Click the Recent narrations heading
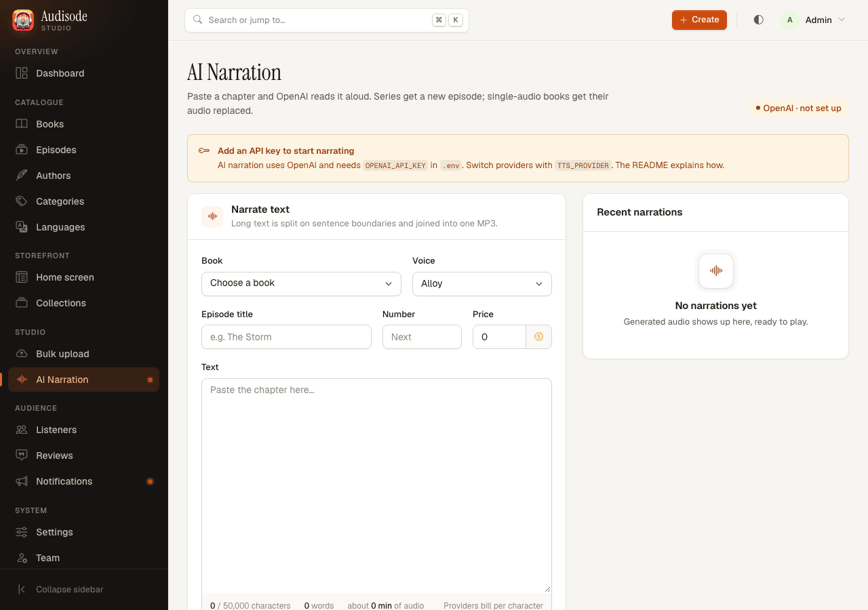868x610 pixels. (639, 212)
